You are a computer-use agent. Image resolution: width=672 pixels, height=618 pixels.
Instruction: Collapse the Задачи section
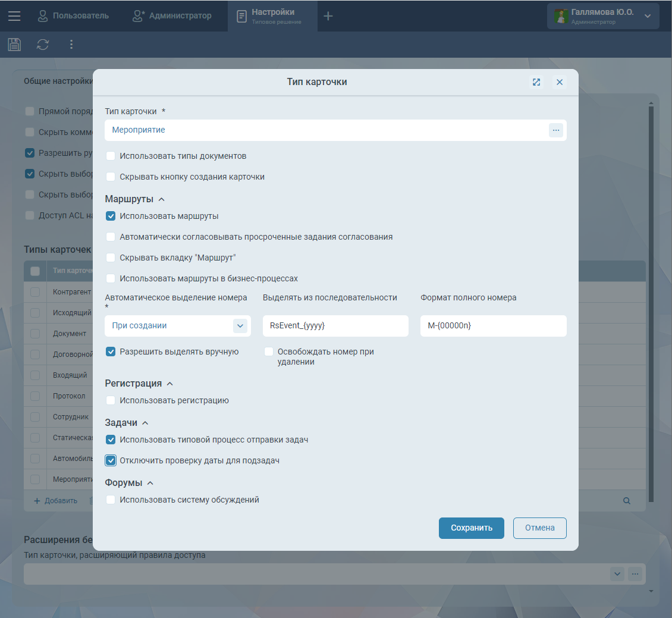pos(145,423)
